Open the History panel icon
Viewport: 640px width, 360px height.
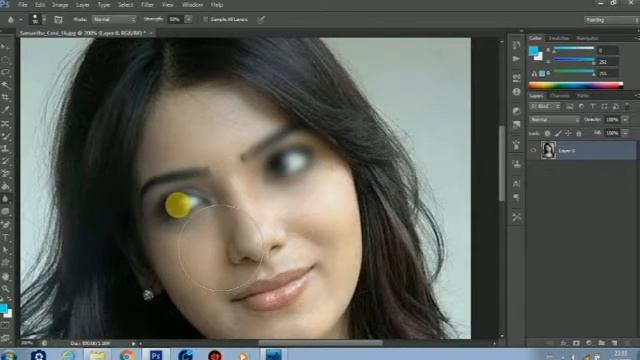(x=516, y=45)
